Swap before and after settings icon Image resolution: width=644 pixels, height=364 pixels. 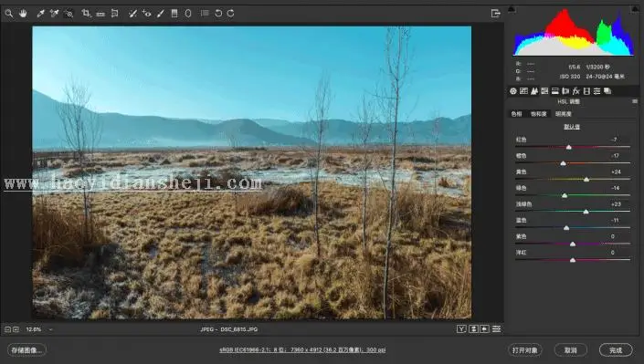(473, 329)
